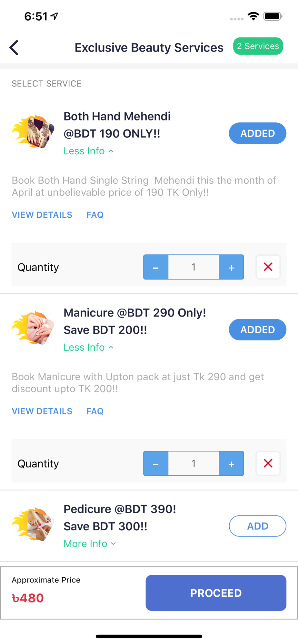298x644 pixels.
Task: Toggle ADDED button for Manicure
Action: point(258,330)
